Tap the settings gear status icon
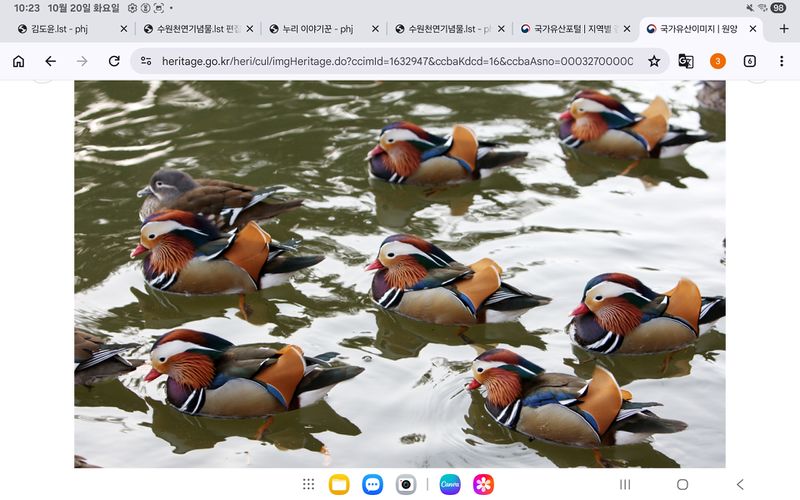Viewport: 800px width, 500px height. point(132,8)
